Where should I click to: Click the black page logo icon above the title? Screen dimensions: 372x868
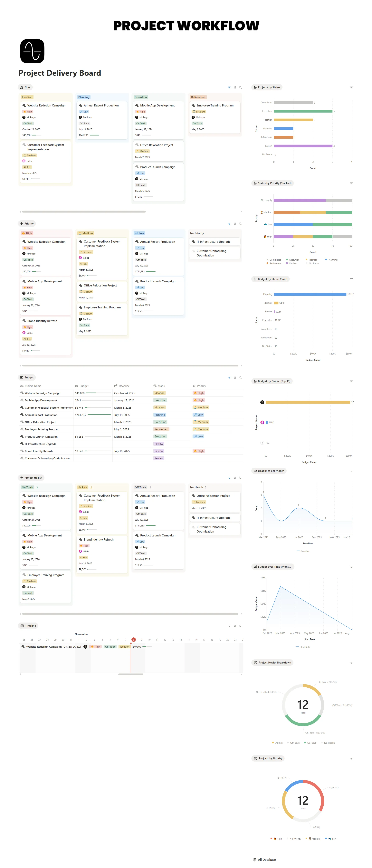32,51
